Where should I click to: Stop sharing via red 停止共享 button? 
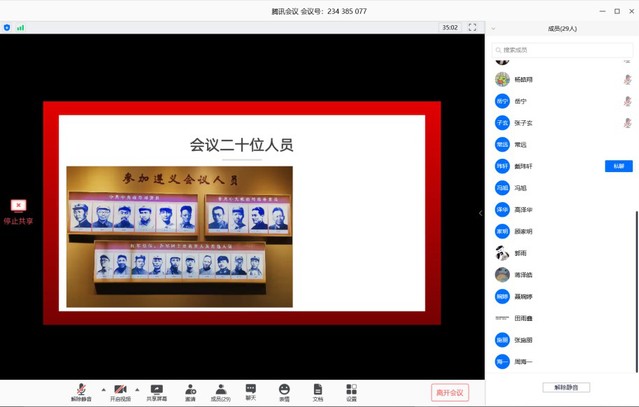[x=18, y=211]
